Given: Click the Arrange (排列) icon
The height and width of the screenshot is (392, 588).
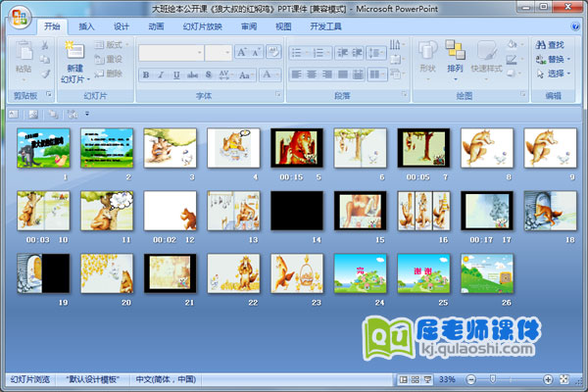Looking at the screenshot, I should point(455,52).
